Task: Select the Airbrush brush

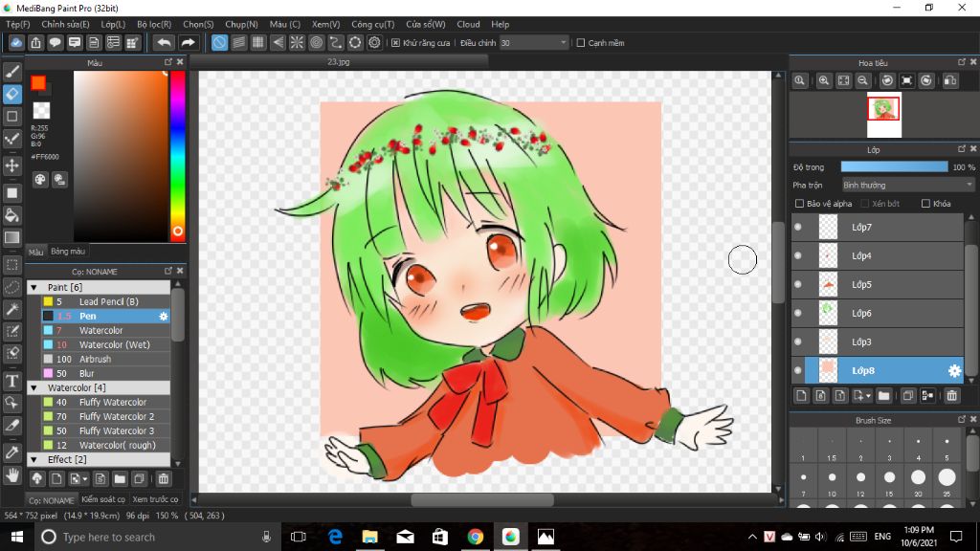Action: [x=105, y=360]
